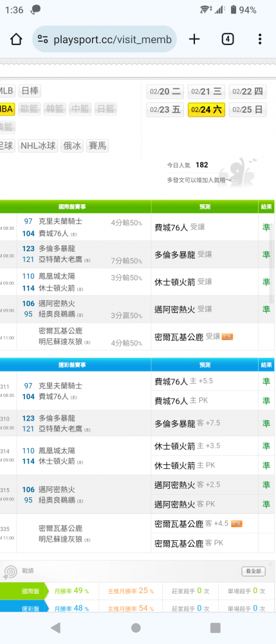Tap the playsport.cc address bar
Screen dimensions: 276x644
click(x=105, y=39)
